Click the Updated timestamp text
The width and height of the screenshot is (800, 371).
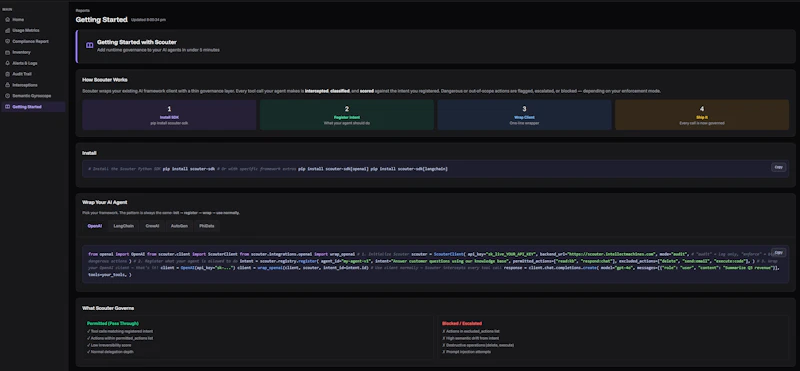[148, 20]
